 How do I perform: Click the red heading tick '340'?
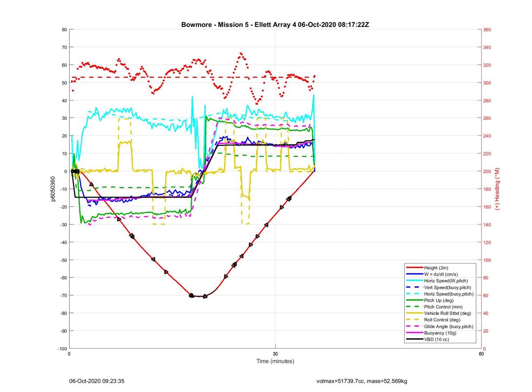click(x=487, y=47)
